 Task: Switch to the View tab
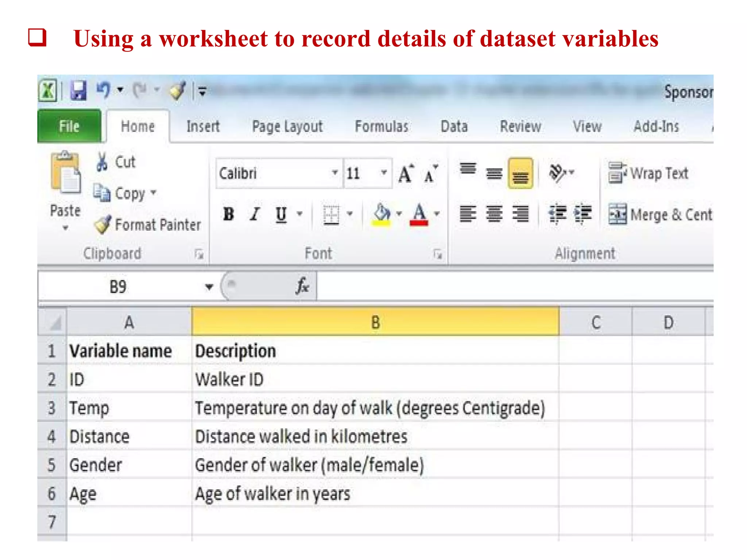tap(587, 127)
